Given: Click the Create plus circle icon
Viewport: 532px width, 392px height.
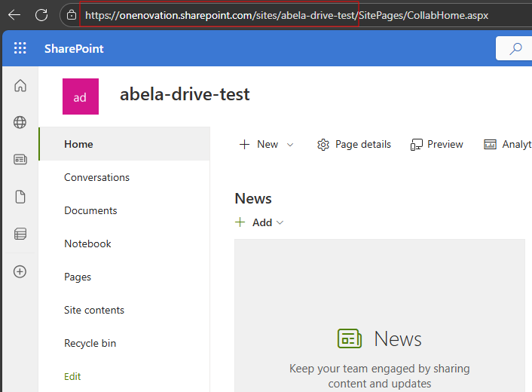Looking at the screenshot, I should point(20,271).
